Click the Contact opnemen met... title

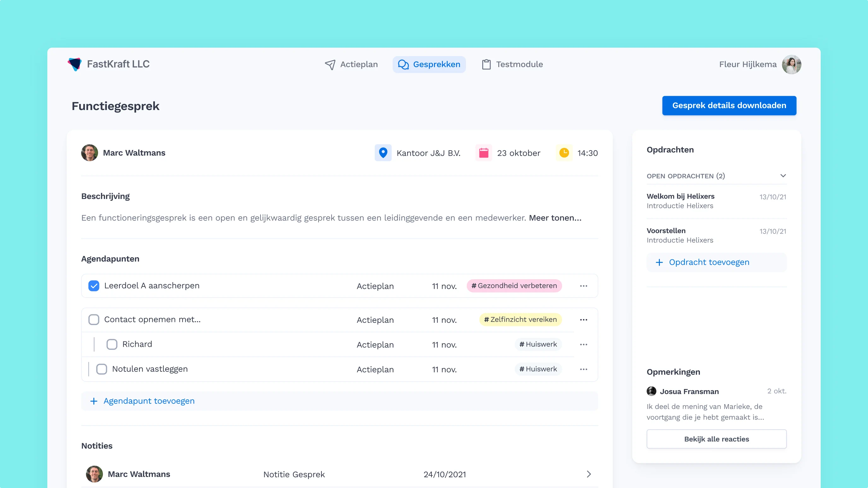pos(152,319)
